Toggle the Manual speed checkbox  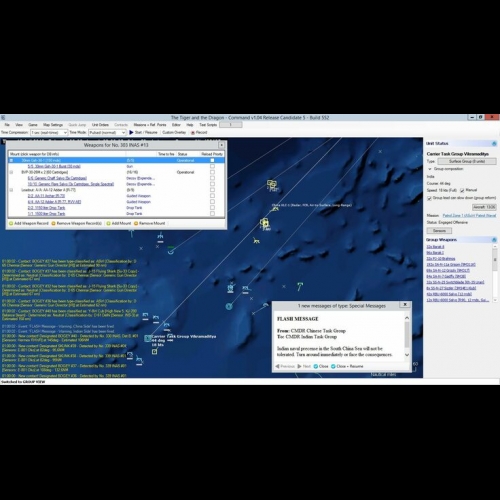[x=462, y=190]
